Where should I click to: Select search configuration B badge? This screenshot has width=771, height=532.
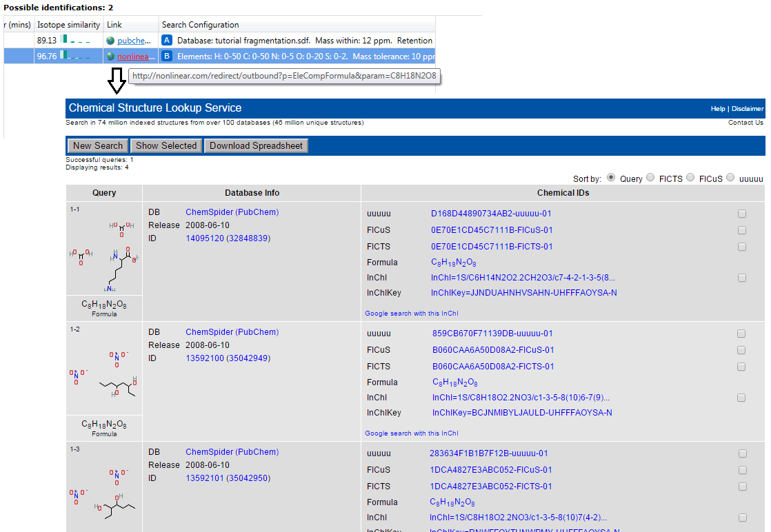coord(167,56)
